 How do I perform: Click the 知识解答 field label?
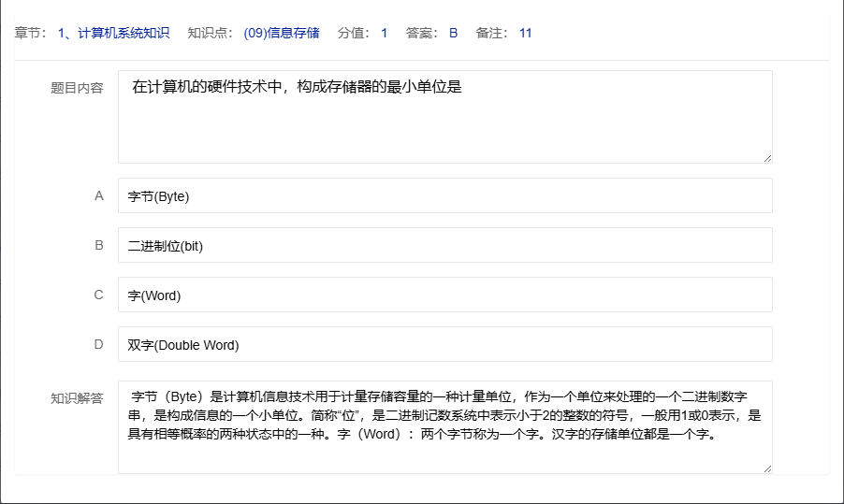click(77, 398)
